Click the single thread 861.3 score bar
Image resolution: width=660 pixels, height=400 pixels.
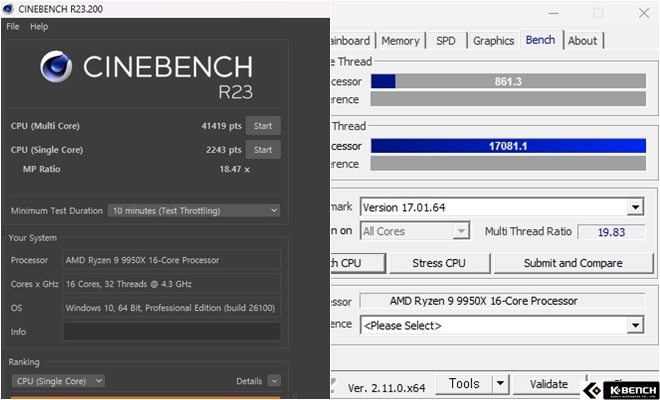coord(508,81)
